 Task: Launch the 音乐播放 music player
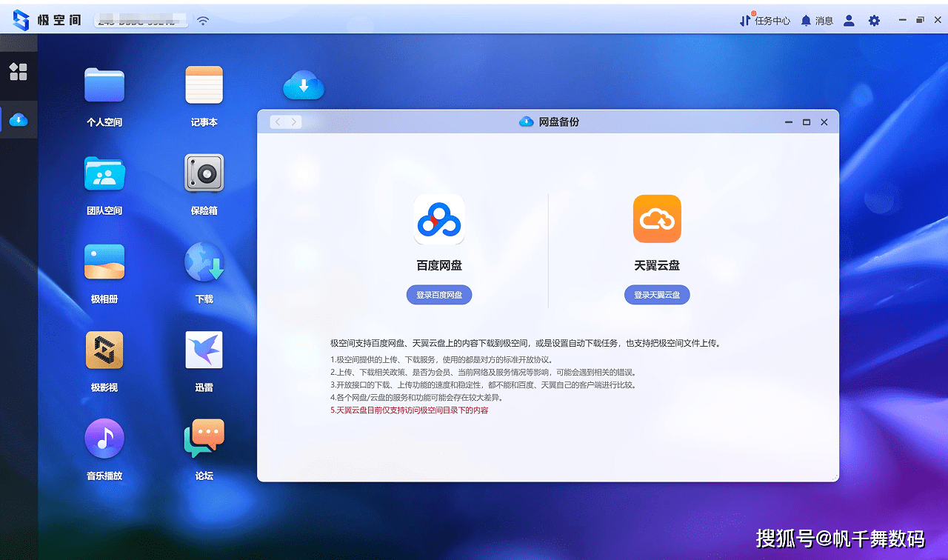point(104,439)
